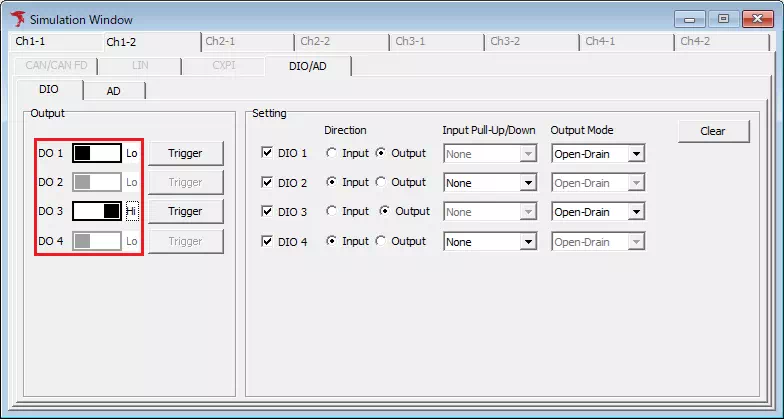Viewport: 784px width, 419px height.
Task: Switch to the Ch1-1 tab
Action: point(30,41)
